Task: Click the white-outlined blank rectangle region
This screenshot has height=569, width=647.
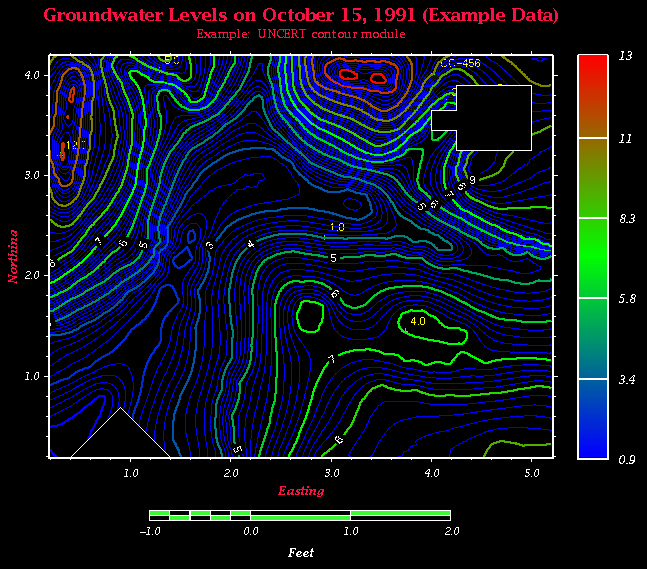Action: [492, 117]
